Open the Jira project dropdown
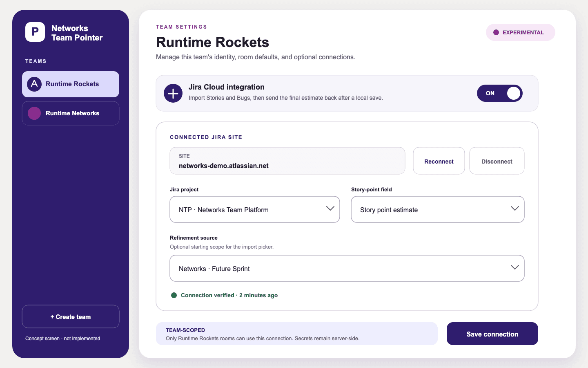 (x=255, y=209)
